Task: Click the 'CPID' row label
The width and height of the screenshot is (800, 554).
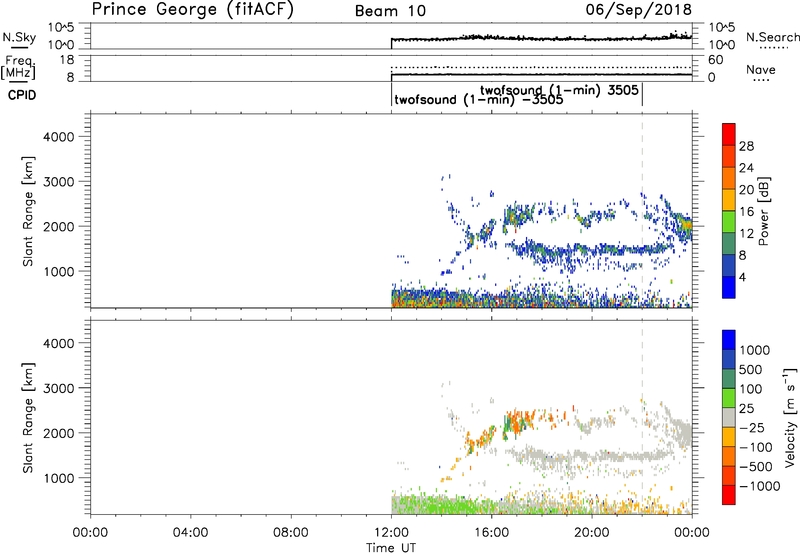Action: tap(22, 95)
